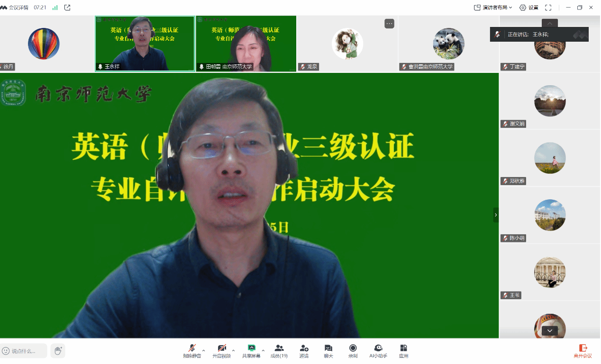The width and height of the screenshot is (601, 364).
Task: Expand the video options arrow
Action: (x=233, y=351)
